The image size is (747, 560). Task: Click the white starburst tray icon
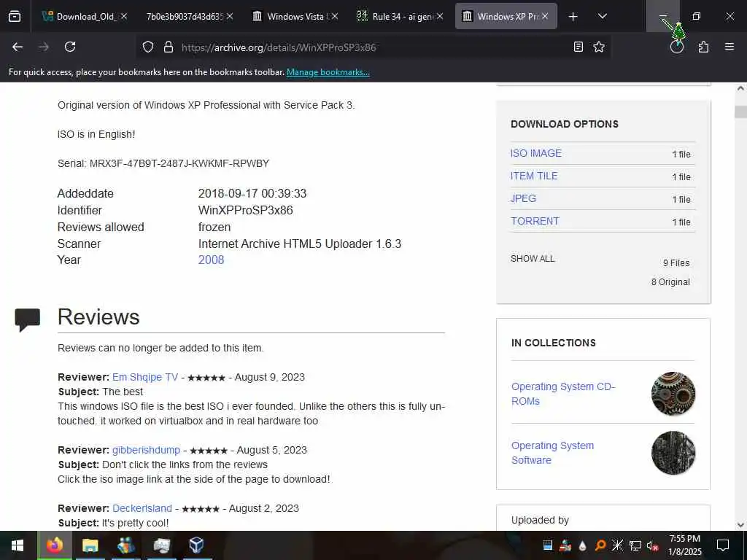coord(617,545)
